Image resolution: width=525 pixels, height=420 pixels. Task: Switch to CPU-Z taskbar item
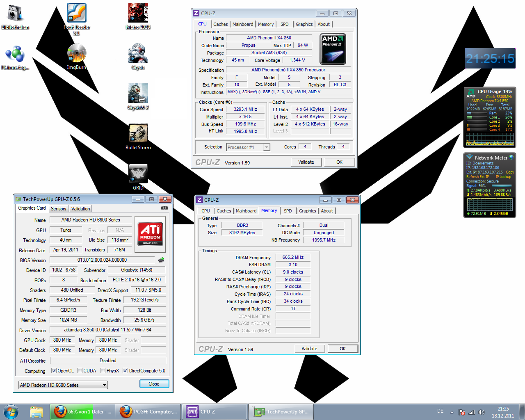click(214, 412)
